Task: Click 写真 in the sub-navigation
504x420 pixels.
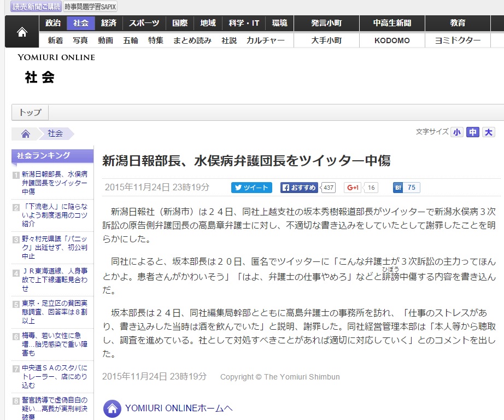Action: [x=80, y=40]
